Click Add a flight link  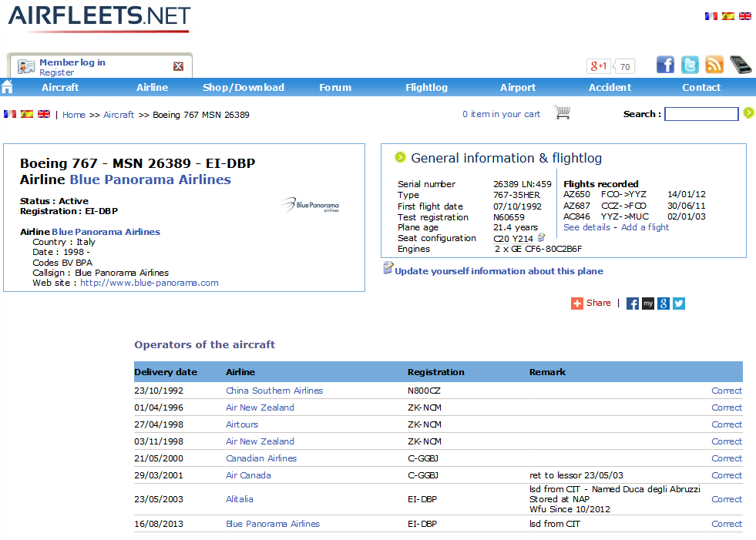pos(645,227)
